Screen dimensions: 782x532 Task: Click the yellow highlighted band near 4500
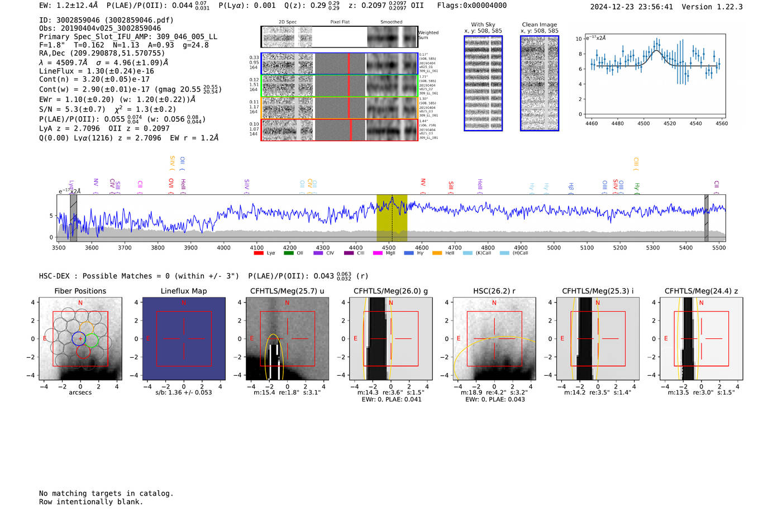coord(392,218)
